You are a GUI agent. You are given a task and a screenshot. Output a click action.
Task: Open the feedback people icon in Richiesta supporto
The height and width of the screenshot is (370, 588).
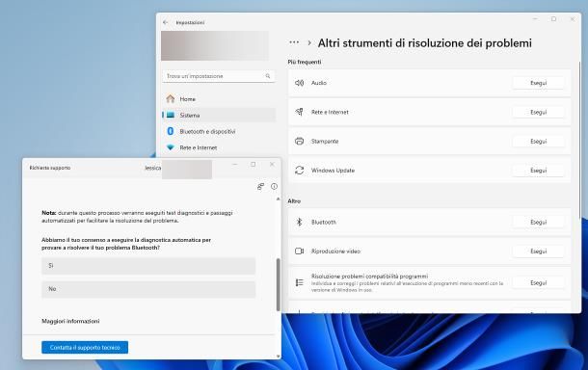[x=260, y=186]
